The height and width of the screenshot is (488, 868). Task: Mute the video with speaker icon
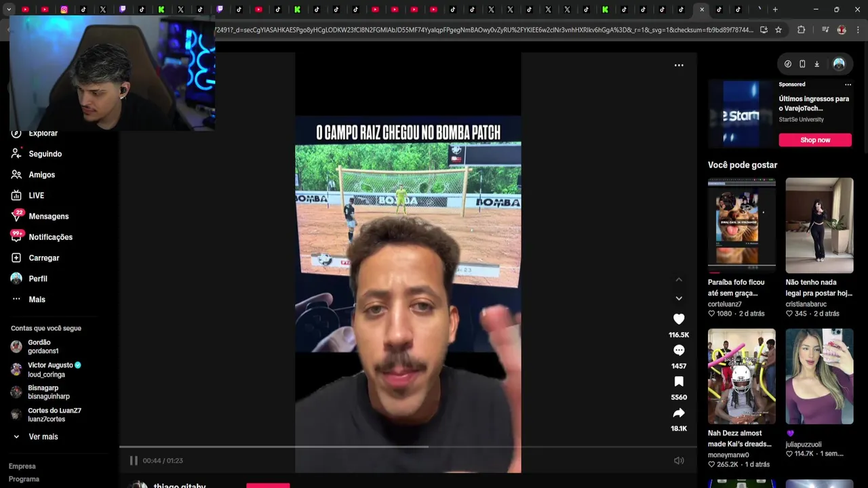coord(679,460)
